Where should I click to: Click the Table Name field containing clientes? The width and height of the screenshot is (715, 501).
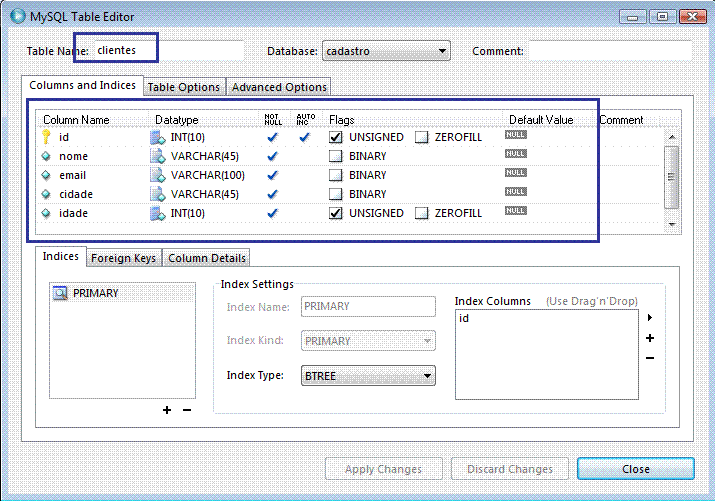pos(169,51)
